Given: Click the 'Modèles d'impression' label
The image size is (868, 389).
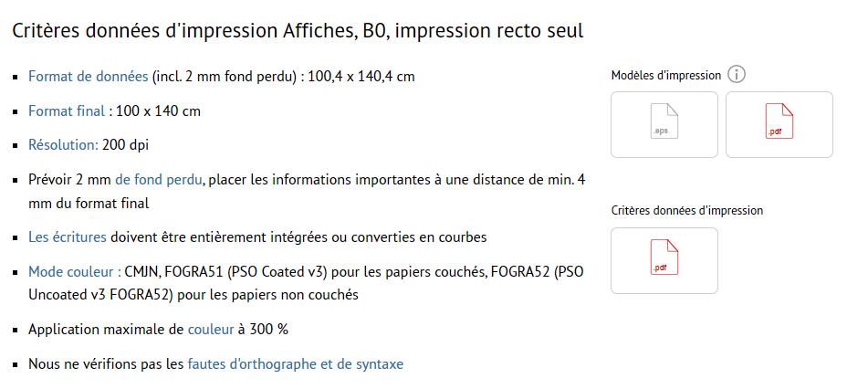Looking at the screenshot, I should coord(665,75).
